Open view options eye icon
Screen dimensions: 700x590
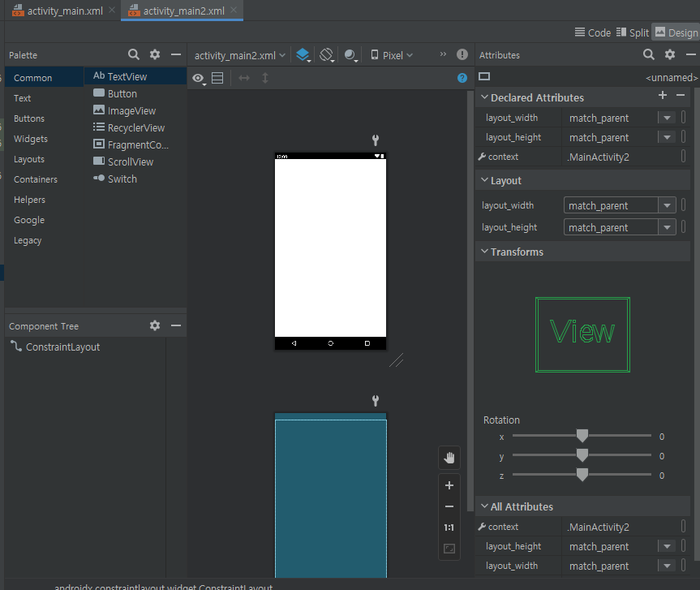pos(199,78)
